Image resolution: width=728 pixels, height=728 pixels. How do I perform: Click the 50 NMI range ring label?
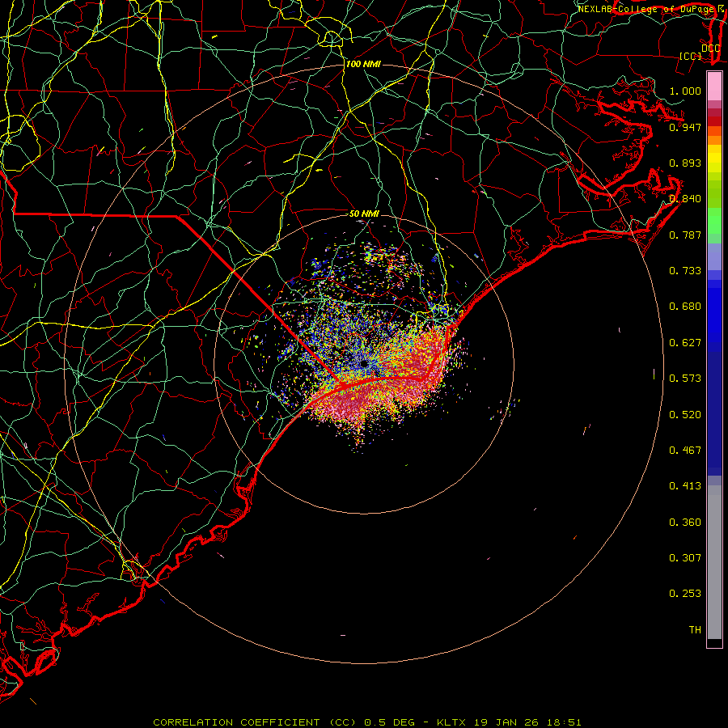(x=364, y=214)
